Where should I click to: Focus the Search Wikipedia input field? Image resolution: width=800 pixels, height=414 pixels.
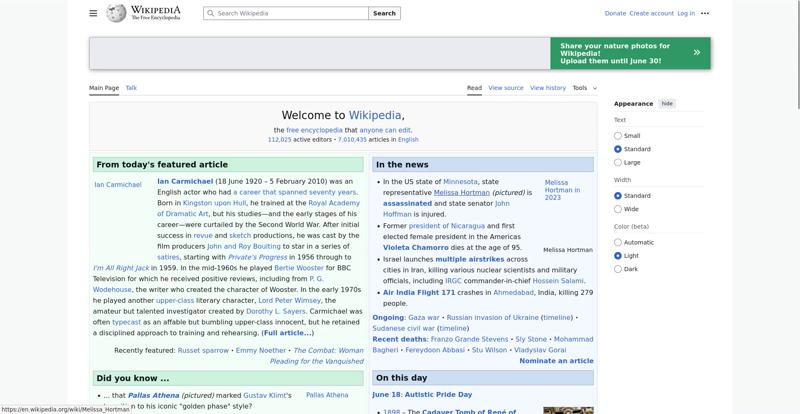(286, 13)
